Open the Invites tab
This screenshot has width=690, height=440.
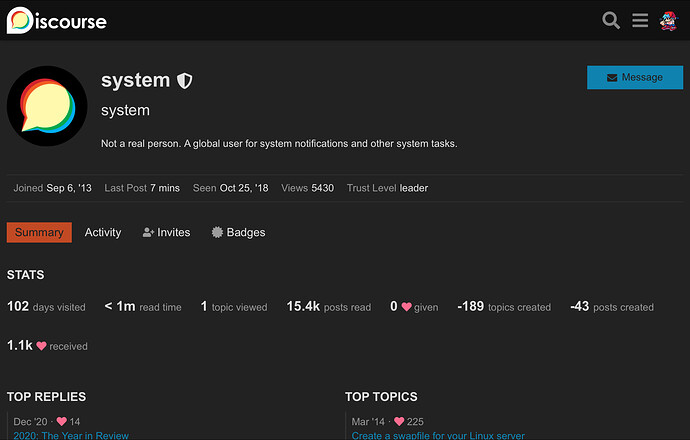pos(166,232)
